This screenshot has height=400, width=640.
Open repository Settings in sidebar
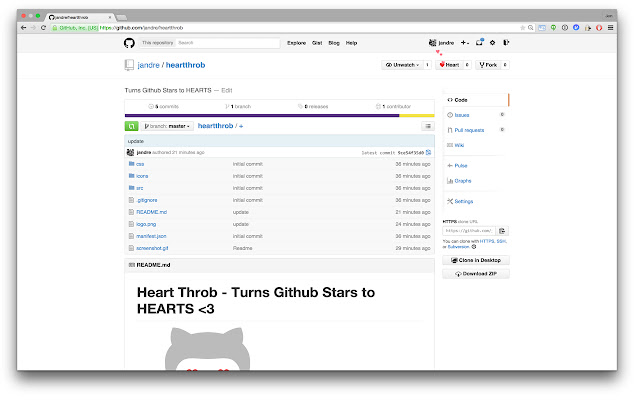[x=463, y=201]
